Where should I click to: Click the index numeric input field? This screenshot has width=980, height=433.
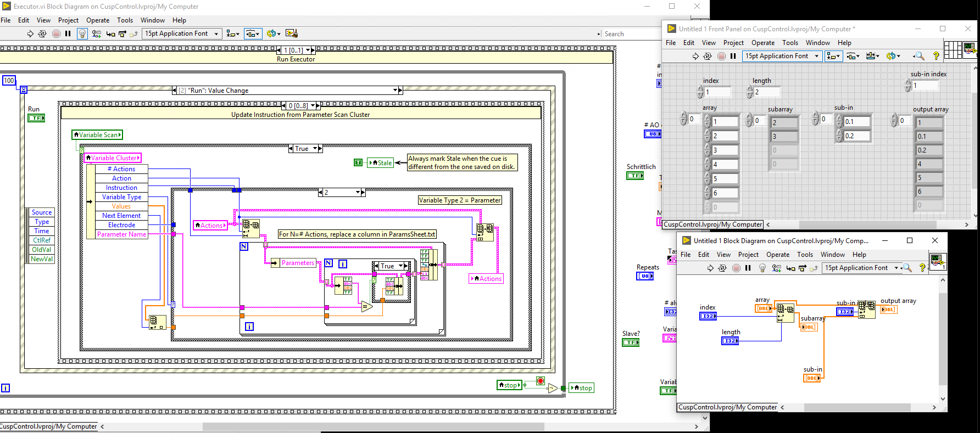(x=718, y=92)
